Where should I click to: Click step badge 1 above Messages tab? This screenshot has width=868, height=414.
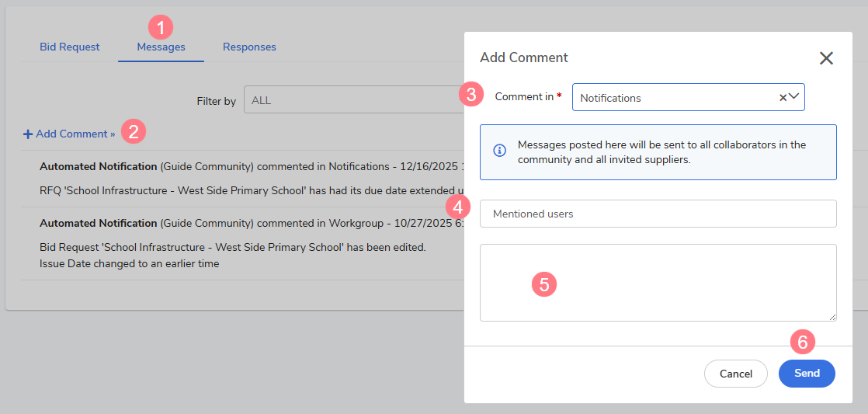coord(161,27)
